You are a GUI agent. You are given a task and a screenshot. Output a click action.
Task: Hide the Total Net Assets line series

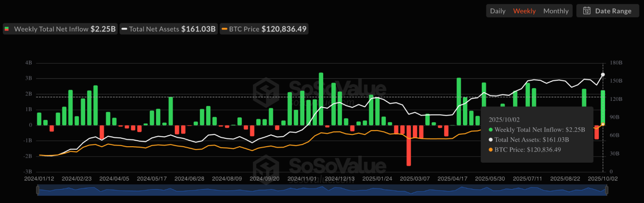tap(169, 29)
